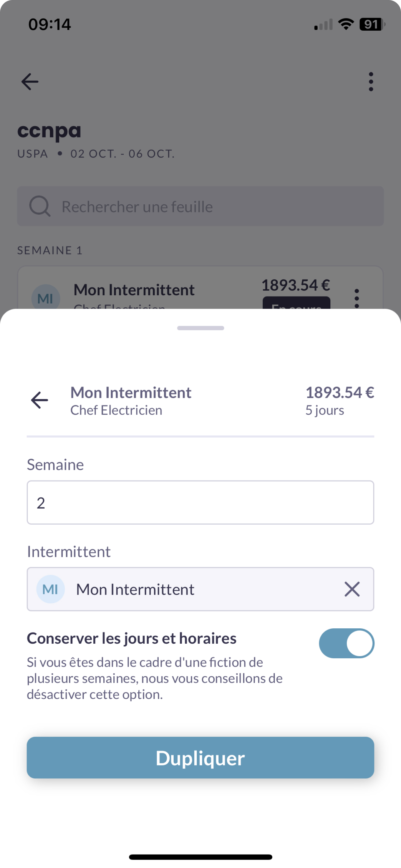Open the Intermittent selector field
401x868 pixels.
pyautogui.click(x=200, y=589)
